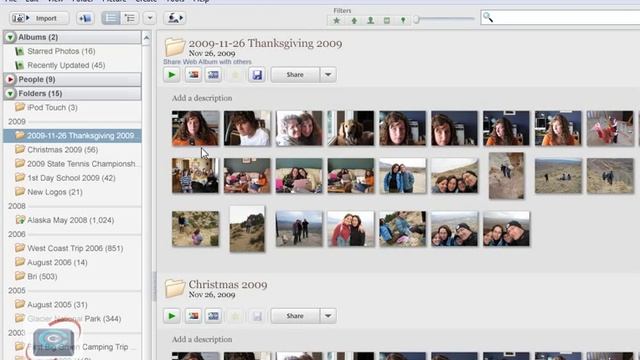Click the star icon for Christmas 2009
Viewport: 640px width, 360px height.
click(236, 316)
